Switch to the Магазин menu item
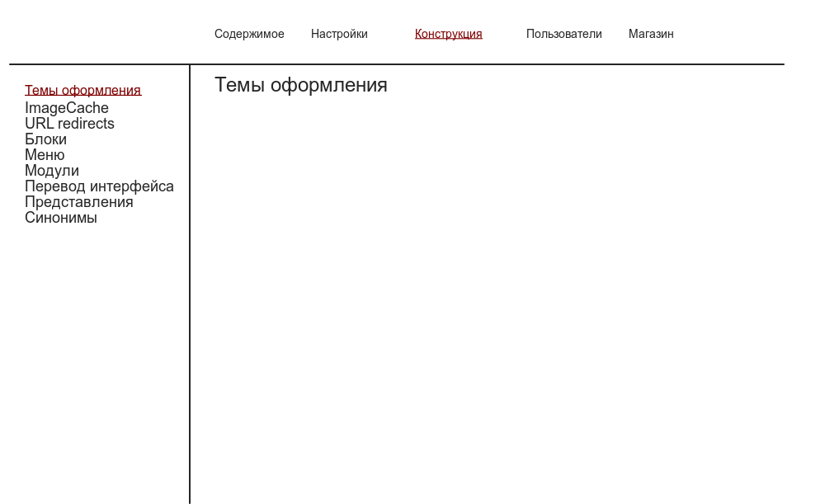This screenshot has width=825, height=504. (x=651, y=34)
